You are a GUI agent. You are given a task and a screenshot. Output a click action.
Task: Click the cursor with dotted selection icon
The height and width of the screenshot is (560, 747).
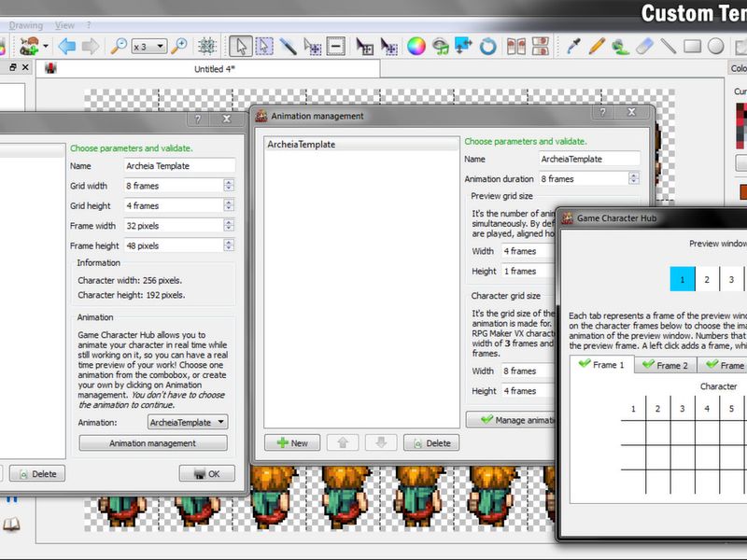click(x=313, y=47)
